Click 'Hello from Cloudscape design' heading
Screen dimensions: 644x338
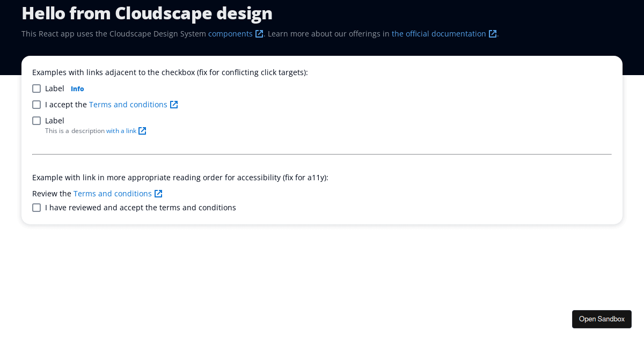147,13
